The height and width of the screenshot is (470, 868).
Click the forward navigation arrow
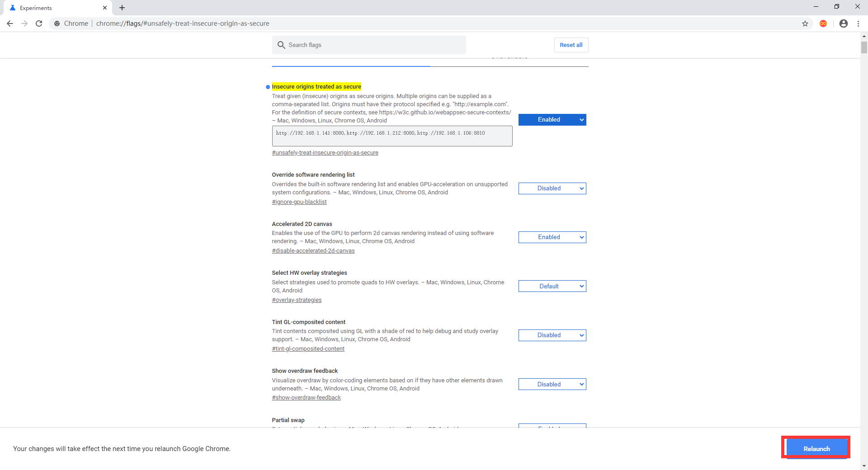pos(24,23)
